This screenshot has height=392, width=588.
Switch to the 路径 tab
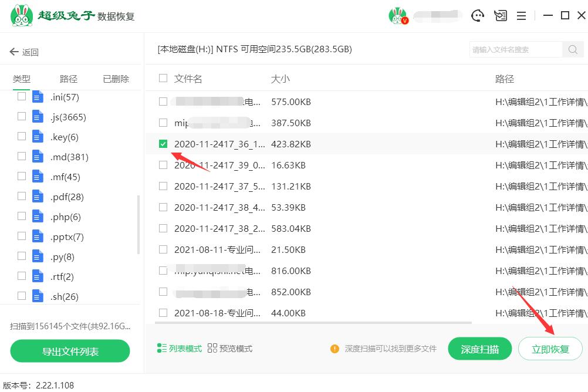point(69,78)
